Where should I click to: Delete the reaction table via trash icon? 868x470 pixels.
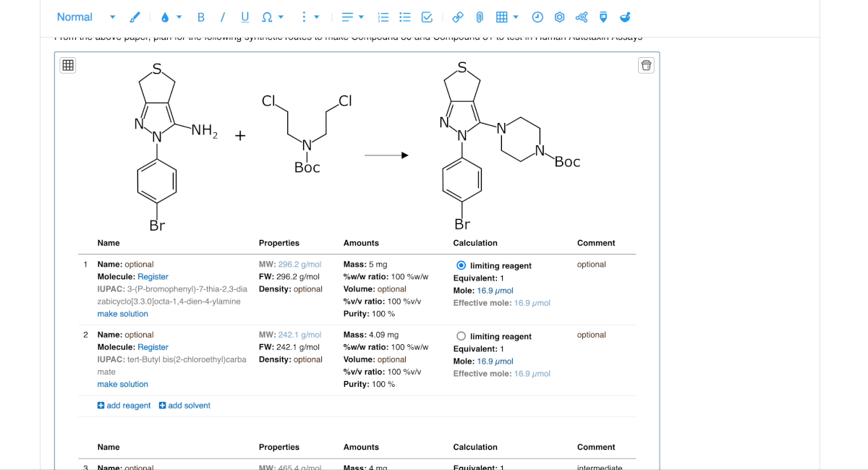coord(645,65)
